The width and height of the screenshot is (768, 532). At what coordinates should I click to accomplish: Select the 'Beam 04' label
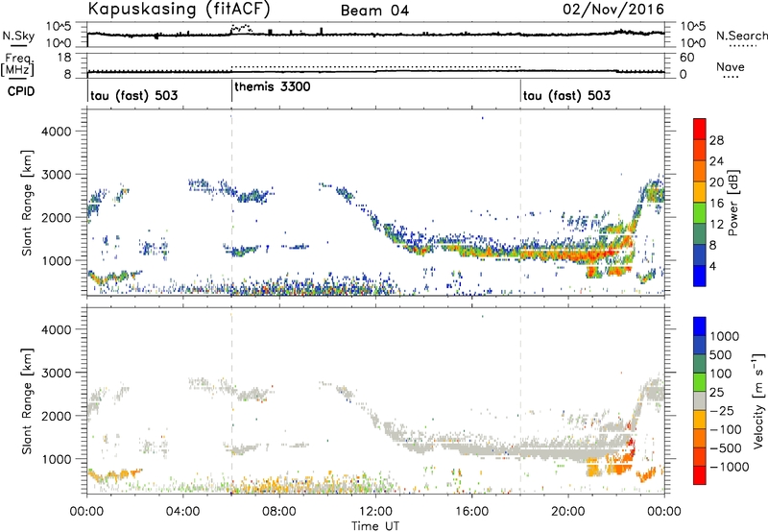pyautogui.click(x=374, y=11)
